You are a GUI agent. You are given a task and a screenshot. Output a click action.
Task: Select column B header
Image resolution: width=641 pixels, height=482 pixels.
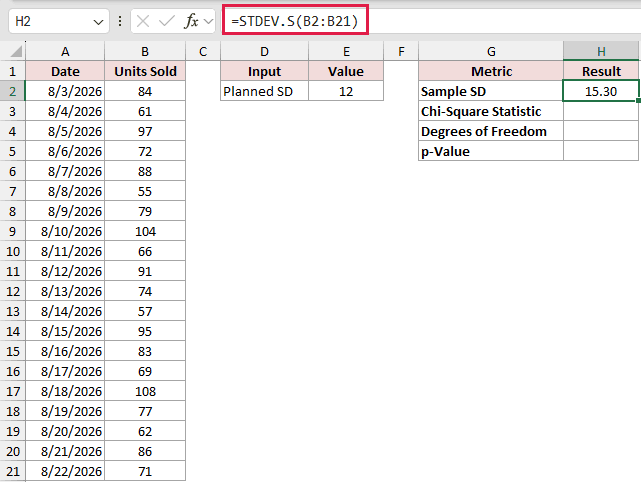pyautogui.click(x=145, y=52)
